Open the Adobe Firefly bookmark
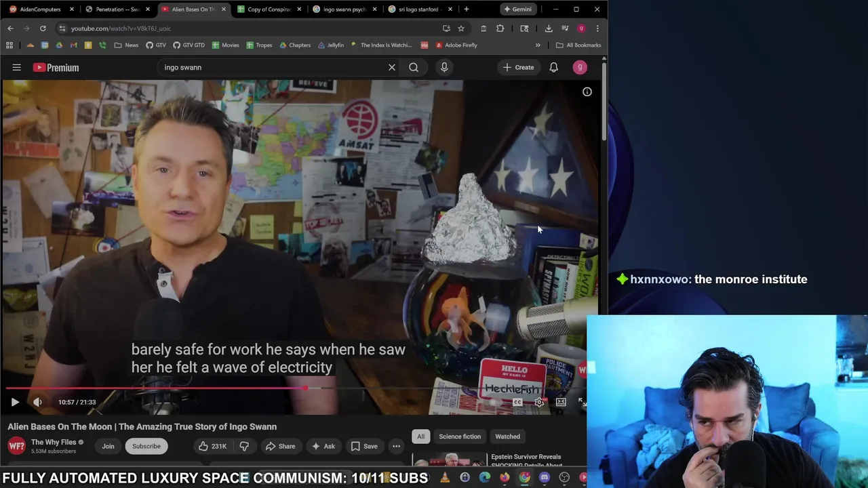 (x=456, y=45)
